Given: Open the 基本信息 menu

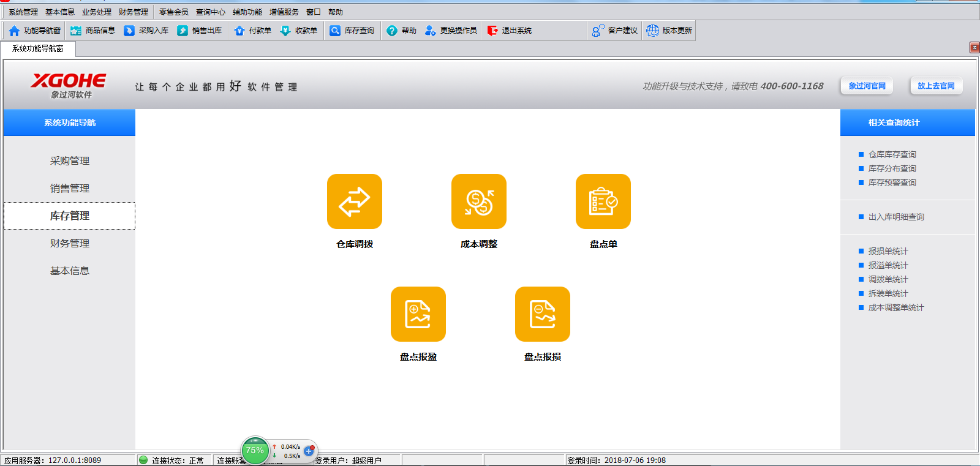Looking at the screenshot, I should click(60, 12).
